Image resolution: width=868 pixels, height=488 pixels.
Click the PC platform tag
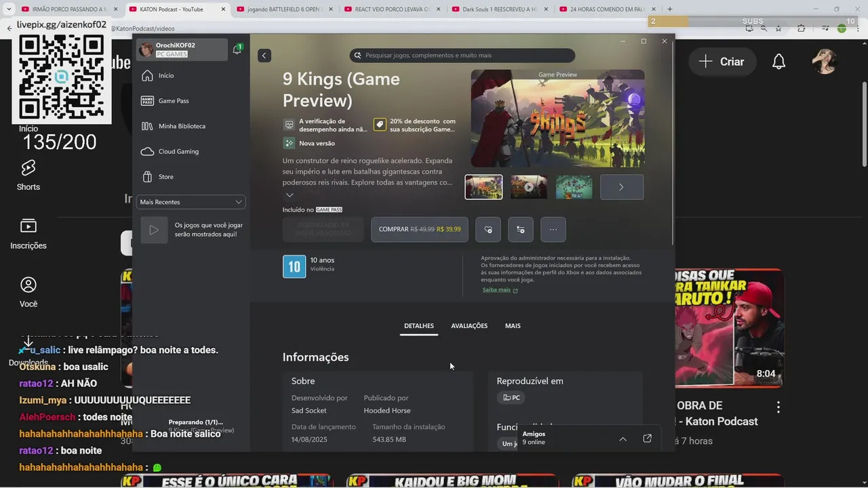[511, 398]
